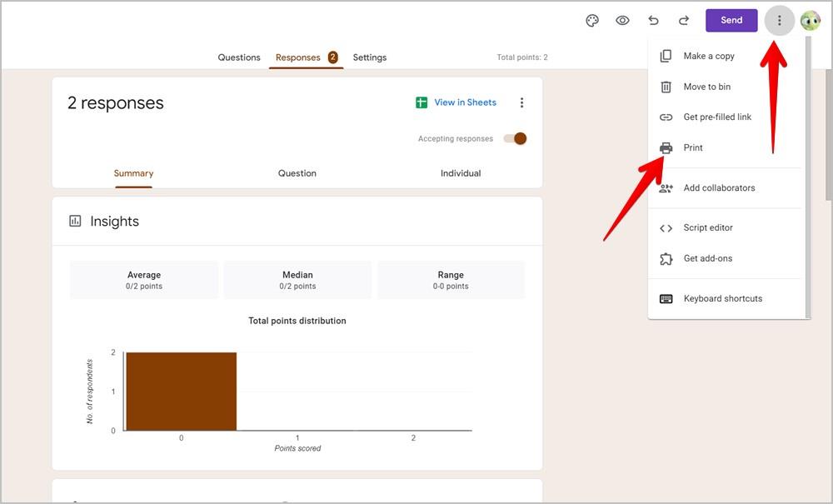Switch to the Question sub-tab
833x504 pixels.
(x=297, y=173)
